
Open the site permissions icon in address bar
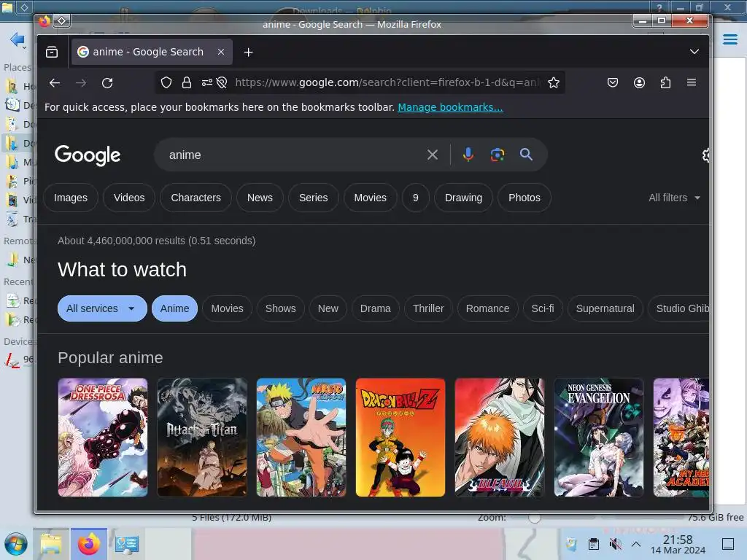[206, 82]
